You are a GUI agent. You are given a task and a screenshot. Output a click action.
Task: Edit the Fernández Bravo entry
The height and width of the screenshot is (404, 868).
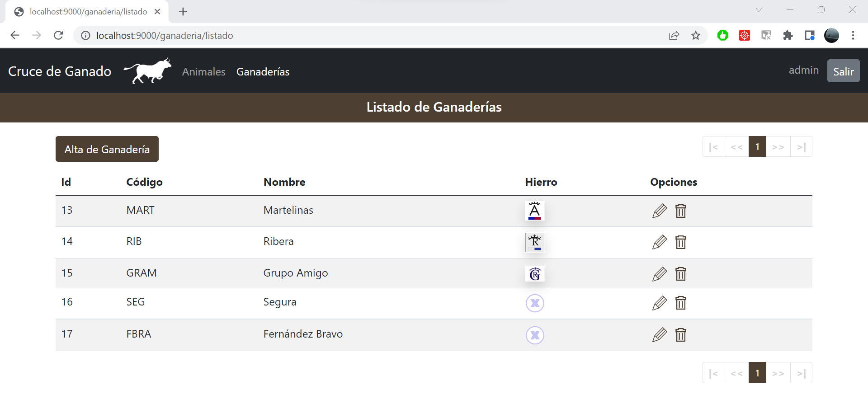coord(659,335)
